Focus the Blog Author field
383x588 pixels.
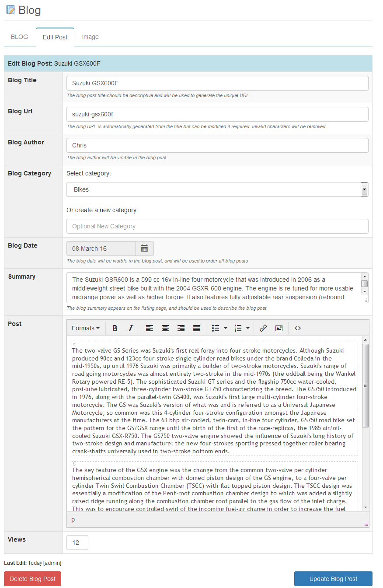217,145
